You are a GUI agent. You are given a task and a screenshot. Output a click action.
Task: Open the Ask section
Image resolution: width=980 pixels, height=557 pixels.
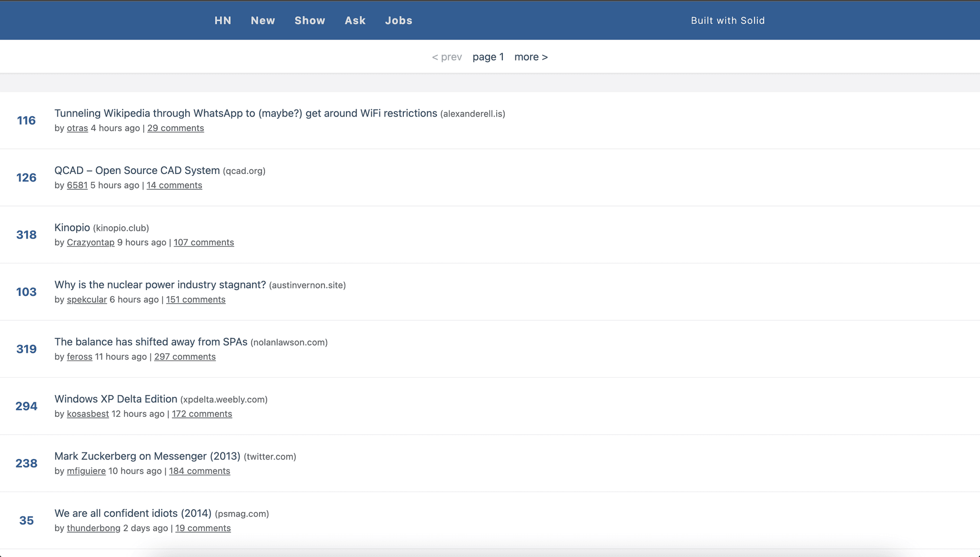[x=355, y=20]
